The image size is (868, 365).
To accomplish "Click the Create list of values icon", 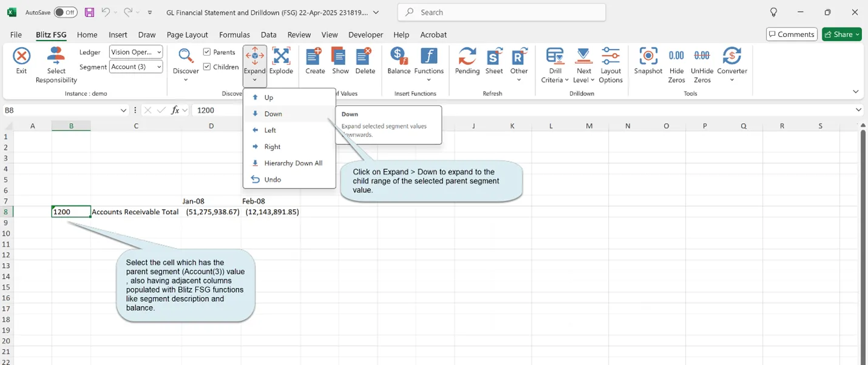I will pos(315,61).
